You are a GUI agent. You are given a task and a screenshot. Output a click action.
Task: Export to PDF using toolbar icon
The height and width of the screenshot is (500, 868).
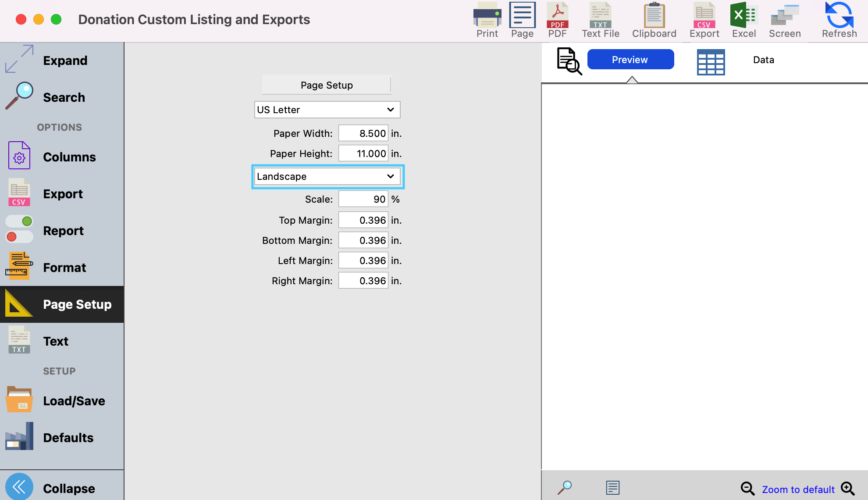(x=557, y=15)
